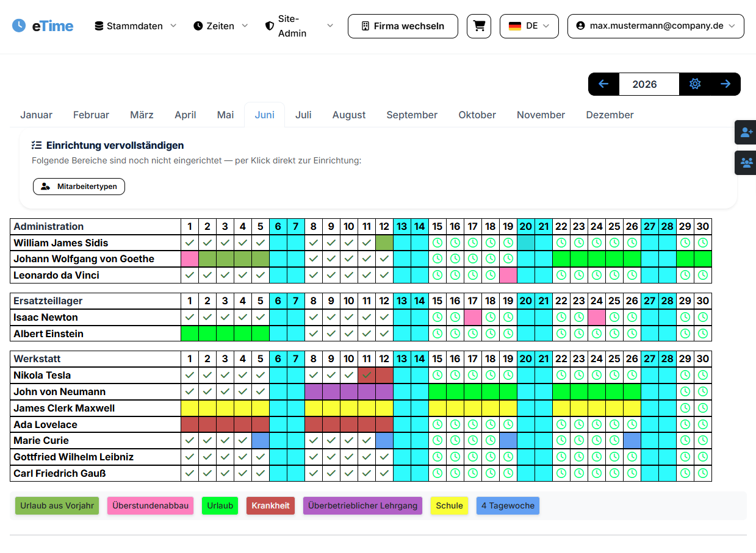Click clock icon for William James Sidis day 15

pos(437,243)
